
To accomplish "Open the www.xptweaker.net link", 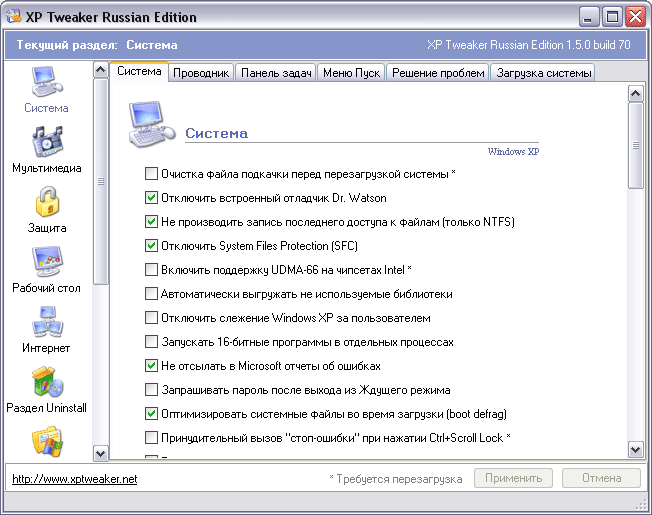I will 74,479.
